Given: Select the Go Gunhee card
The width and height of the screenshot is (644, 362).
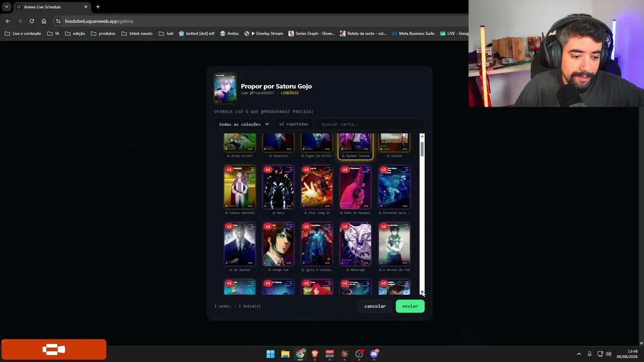Looking at the screenshot, I should (x=239, y=247).
